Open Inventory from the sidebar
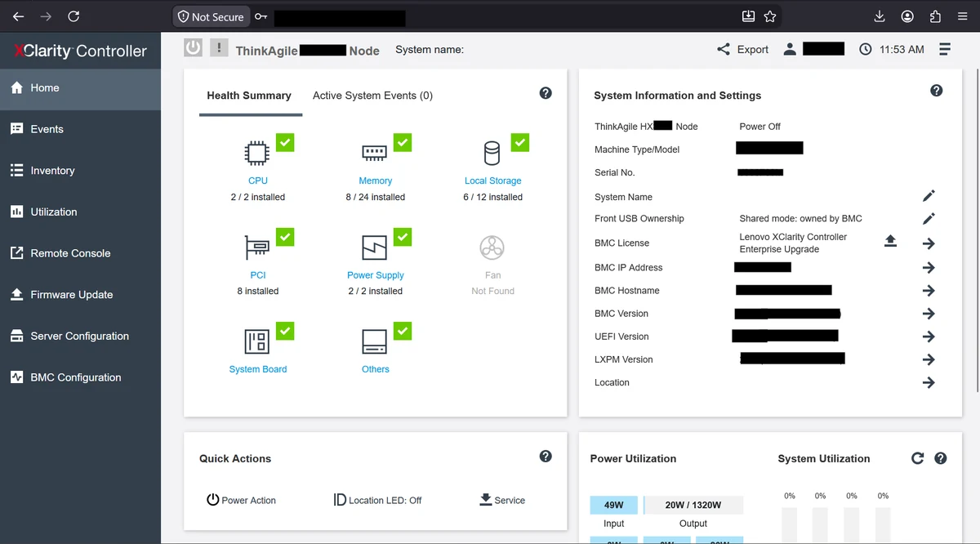980x544 pixels. [x=80, y=171]
